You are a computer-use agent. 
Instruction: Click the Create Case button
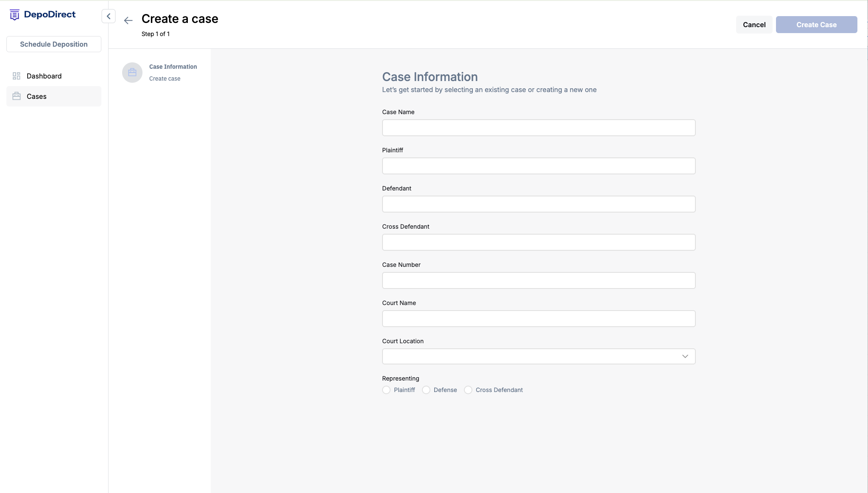pyautogui.click(x=816, y=25)
